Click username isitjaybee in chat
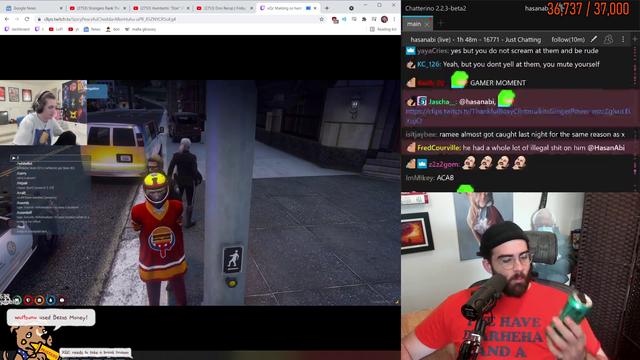 coord(421,134)
